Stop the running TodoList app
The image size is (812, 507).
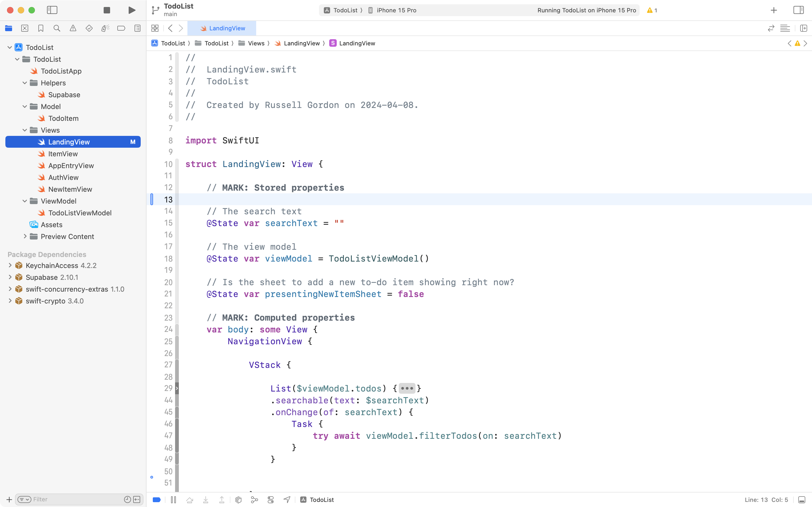[x=107, y=10]
